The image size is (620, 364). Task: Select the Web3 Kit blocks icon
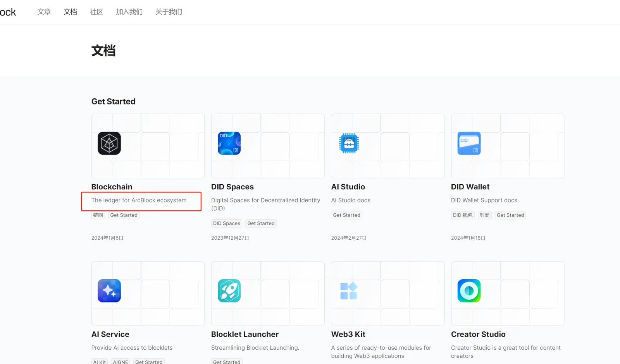349,291
